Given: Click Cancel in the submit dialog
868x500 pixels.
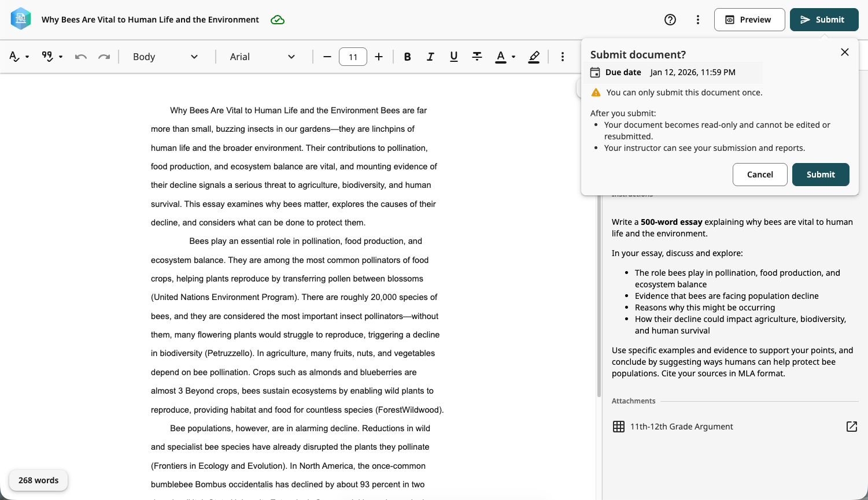Looking at the screenshot, I should click(760, 175).
